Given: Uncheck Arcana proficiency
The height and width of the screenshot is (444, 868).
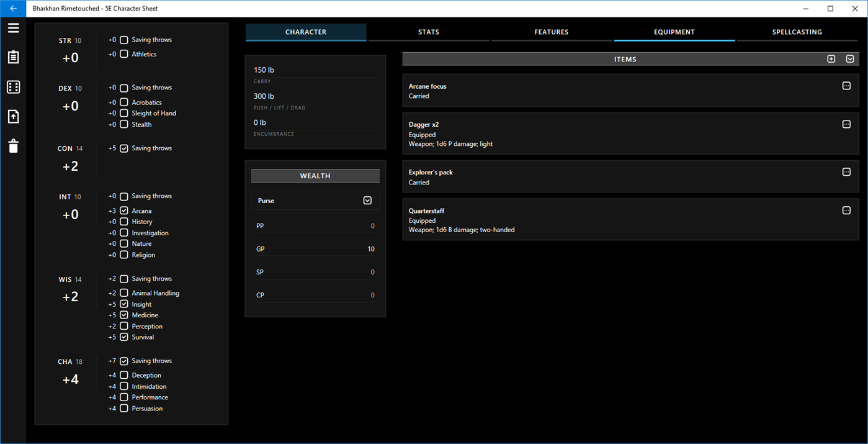Looking at the screenshot, I should pos(124,211).
